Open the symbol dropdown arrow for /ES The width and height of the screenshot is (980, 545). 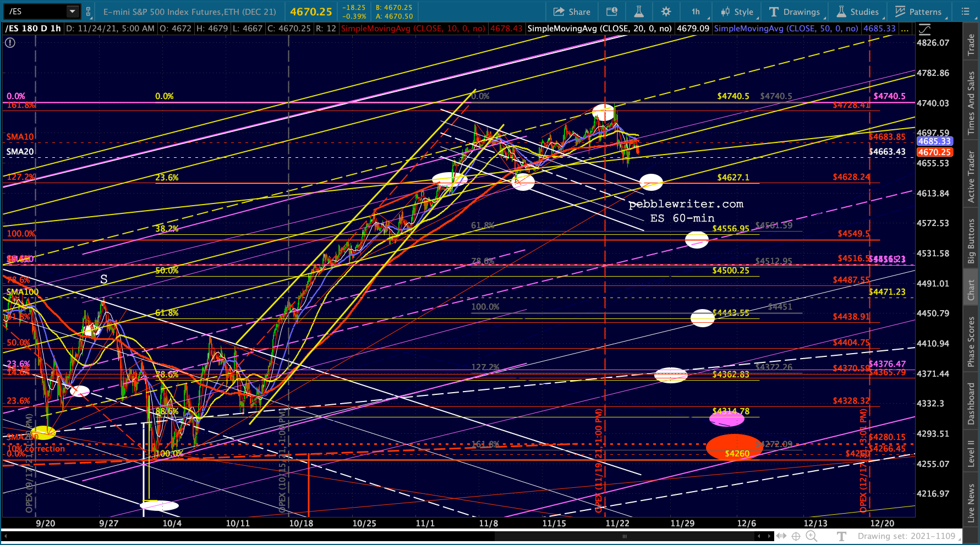[73, 12]
